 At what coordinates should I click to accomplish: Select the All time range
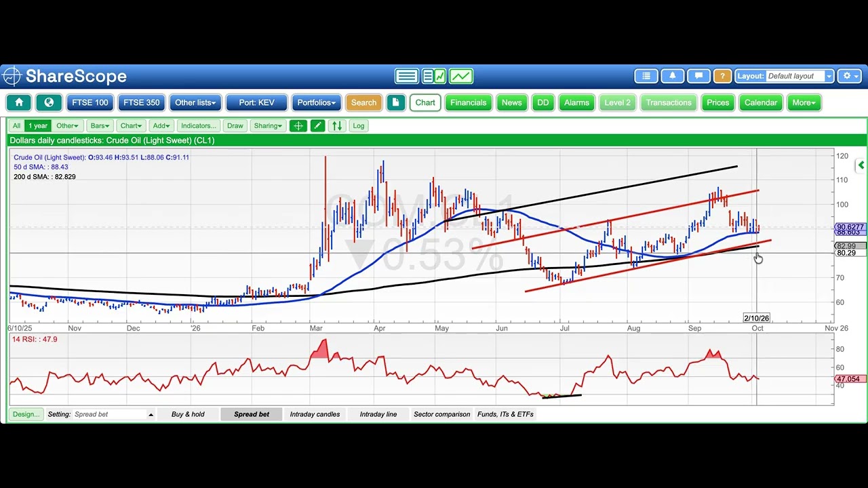[16, 125]
